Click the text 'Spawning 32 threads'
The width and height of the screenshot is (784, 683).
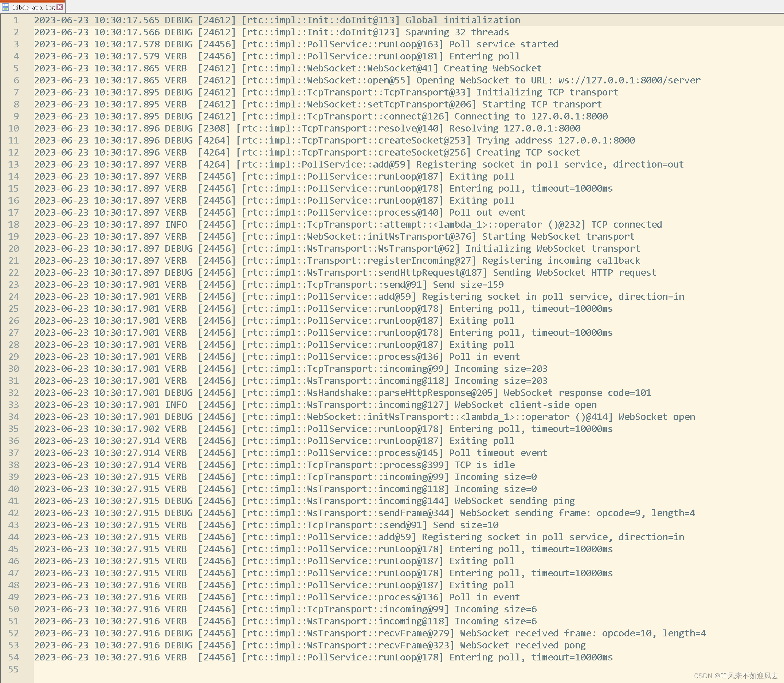[x=457, y=32]
